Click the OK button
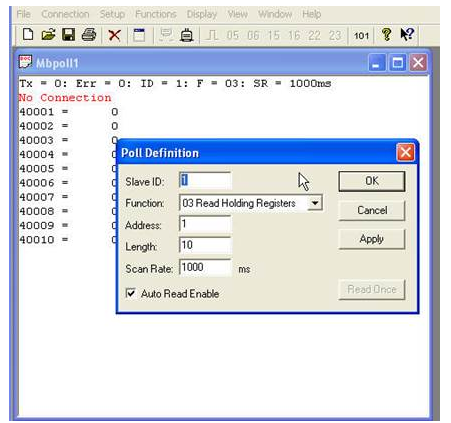 (x=372, y=181)
